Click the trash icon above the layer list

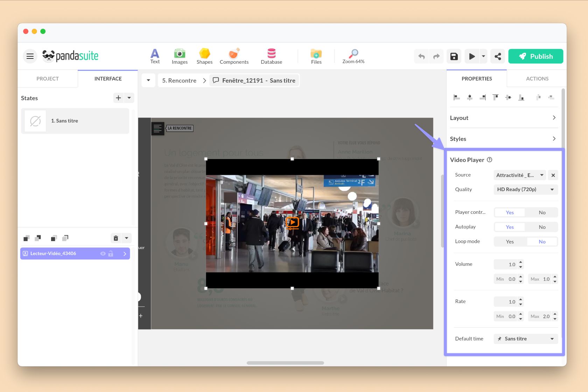[115, 238]
